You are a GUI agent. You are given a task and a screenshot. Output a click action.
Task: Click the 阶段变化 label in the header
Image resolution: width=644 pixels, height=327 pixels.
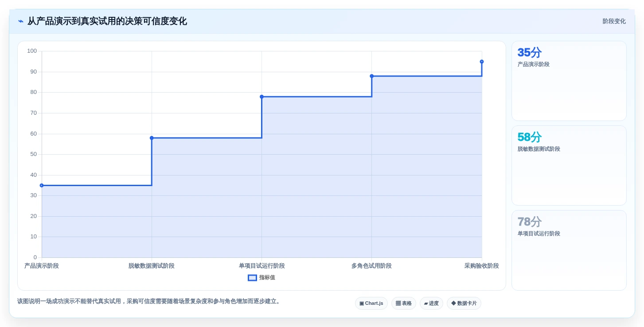614,21
